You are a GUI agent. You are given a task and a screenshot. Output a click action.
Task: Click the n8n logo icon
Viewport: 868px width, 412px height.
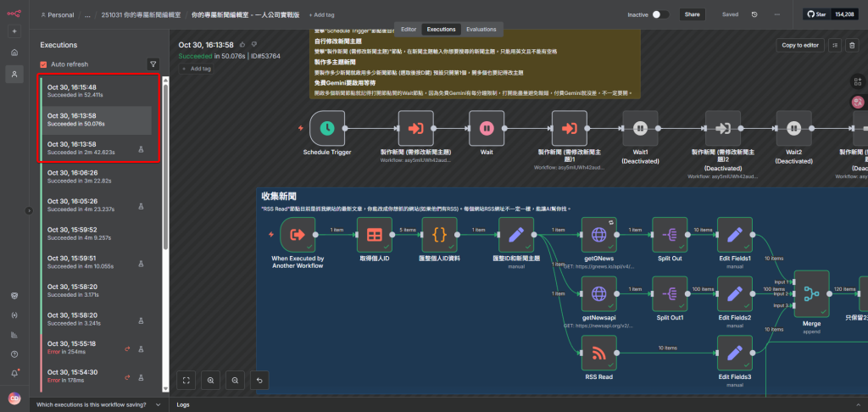click(x=14, y=14)
